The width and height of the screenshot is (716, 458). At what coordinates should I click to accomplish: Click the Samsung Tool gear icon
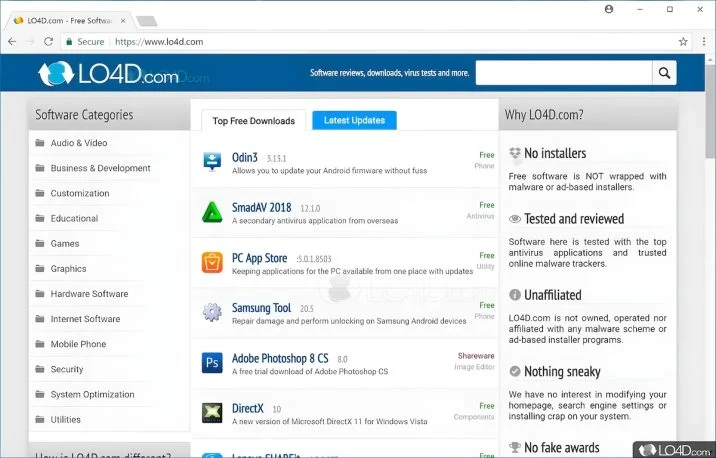tap(212, 312)
